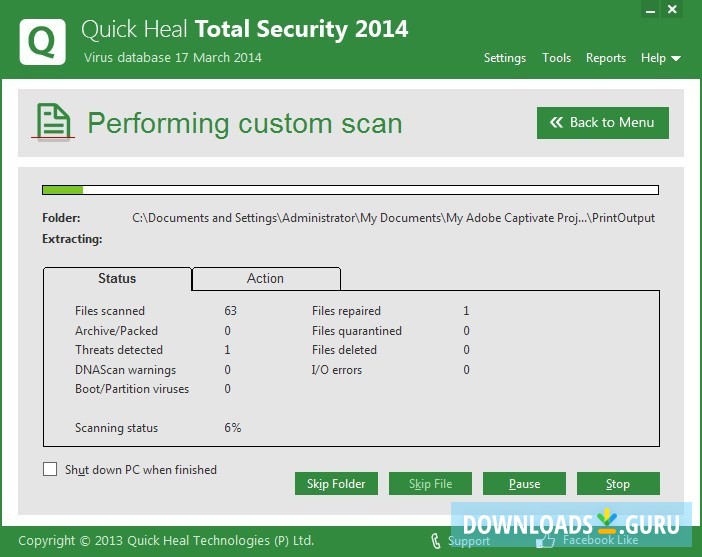Click the Extracting label
The width and height of the screenshot is (702, 557).
(72, 239)
